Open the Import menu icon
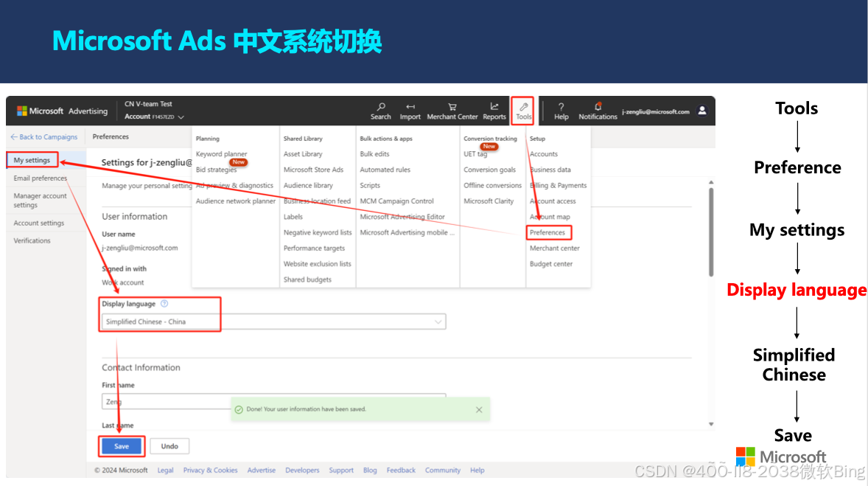This screenshot has width=868, height=486. [410, 111]
